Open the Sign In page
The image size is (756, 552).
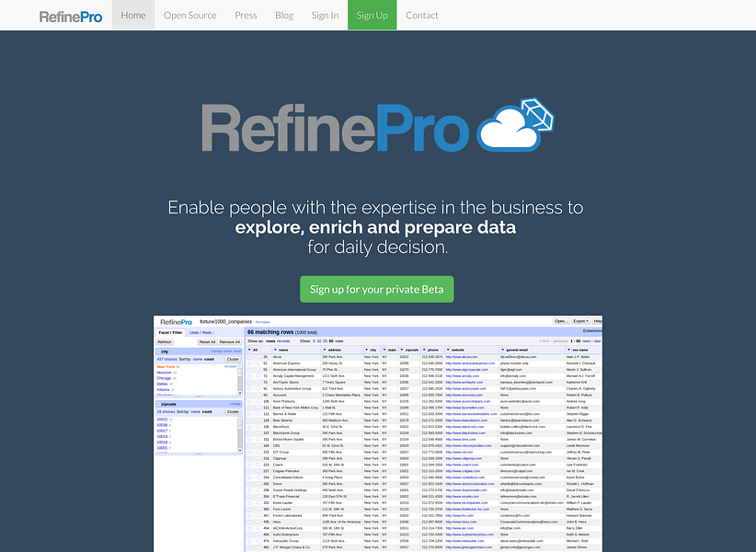pyautogui.click(x=325, y=15)
